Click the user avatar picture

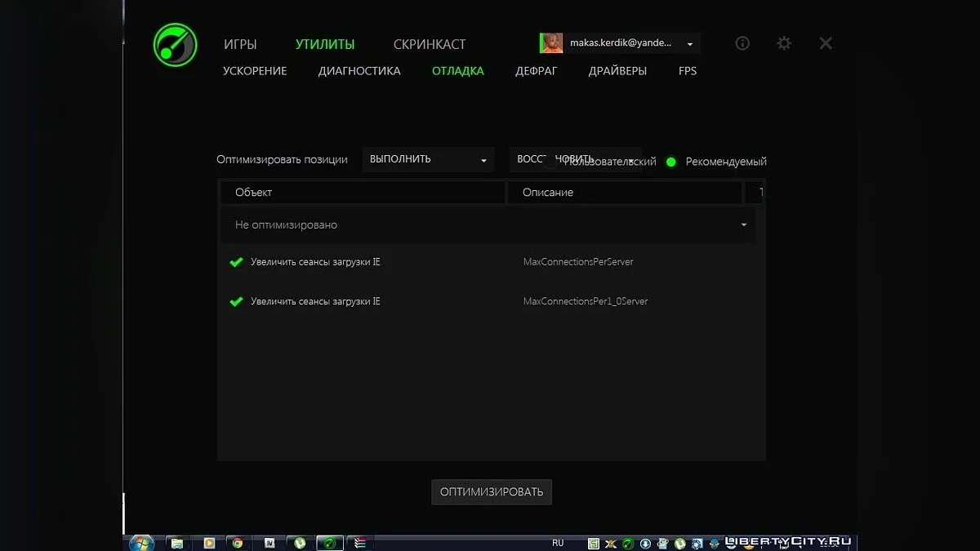coord(550,42)
